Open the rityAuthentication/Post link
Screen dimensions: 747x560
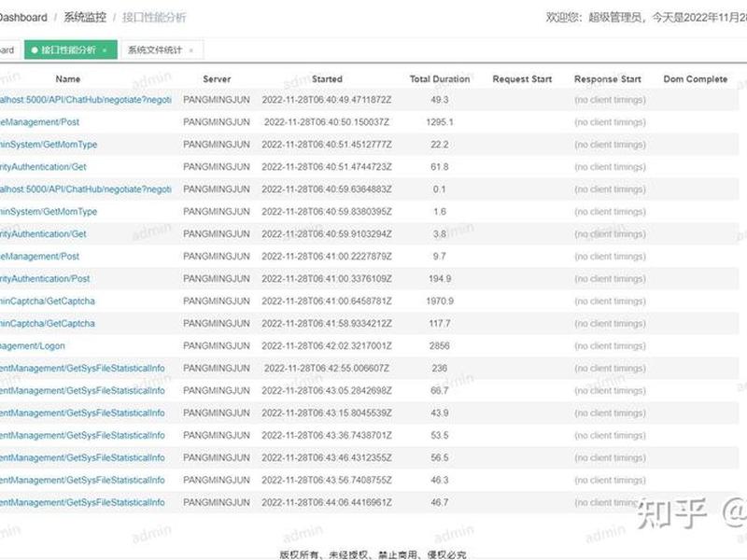click(45, 279)
